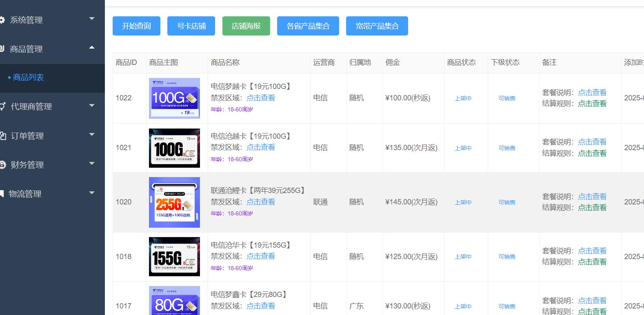Viewport: 644px width, 315px height.
Task: View 禁发区域 for 电信梦越卡
Action: (x=261, y=98)
